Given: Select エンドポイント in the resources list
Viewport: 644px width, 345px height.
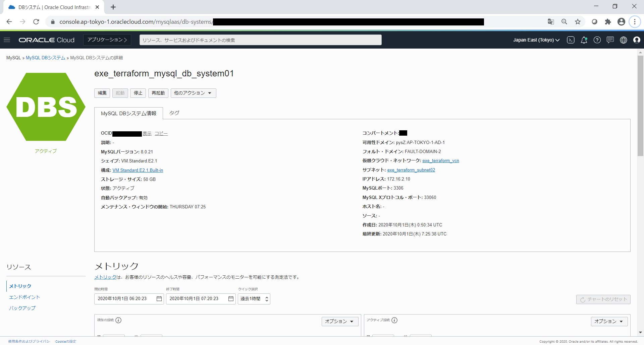Looking at the screenshot, I should tap(24, 297).
